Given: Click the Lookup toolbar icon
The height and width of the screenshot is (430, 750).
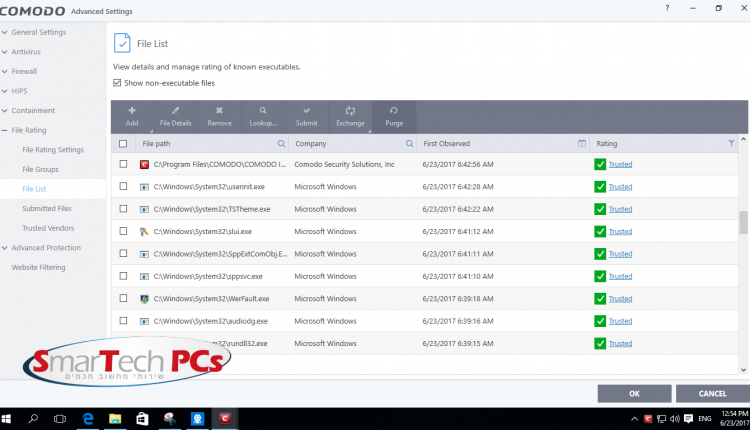Looking at the screenshot, I should click(263, 110).
